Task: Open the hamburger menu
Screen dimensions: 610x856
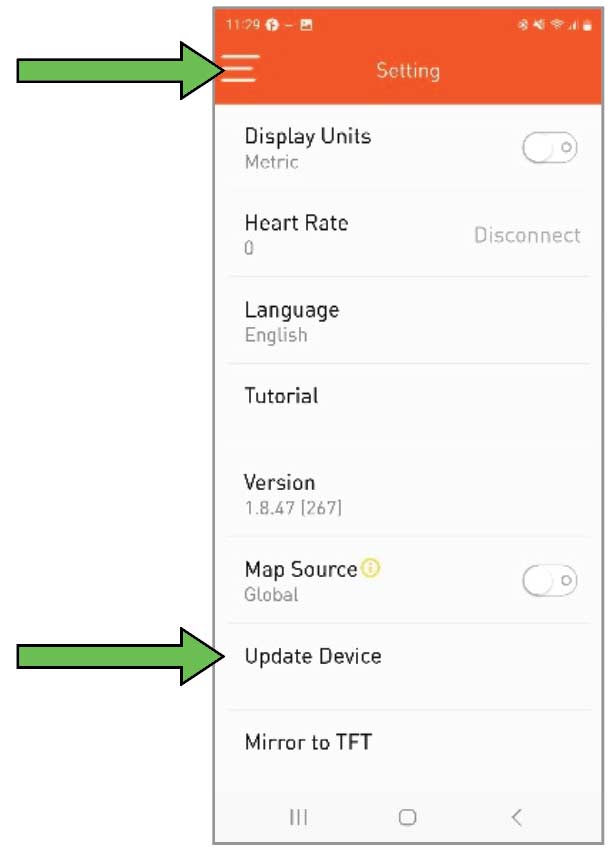Action: point(240,68)
